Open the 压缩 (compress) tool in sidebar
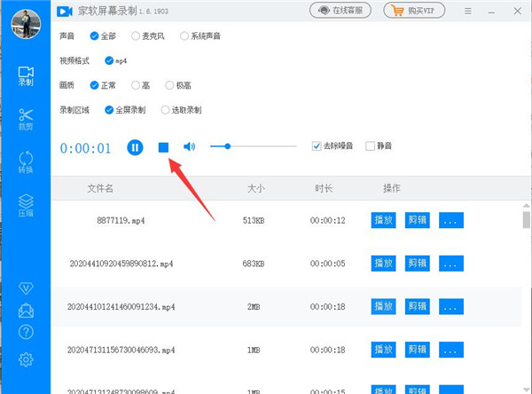The height and width of the screenshot is (394, 532). coord(26,206)
